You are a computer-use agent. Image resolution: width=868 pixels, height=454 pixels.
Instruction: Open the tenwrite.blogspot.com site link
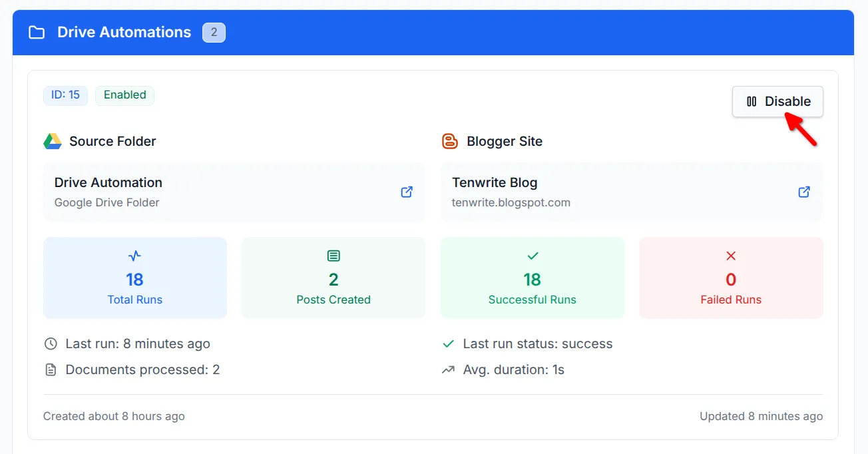click(511, 202)
